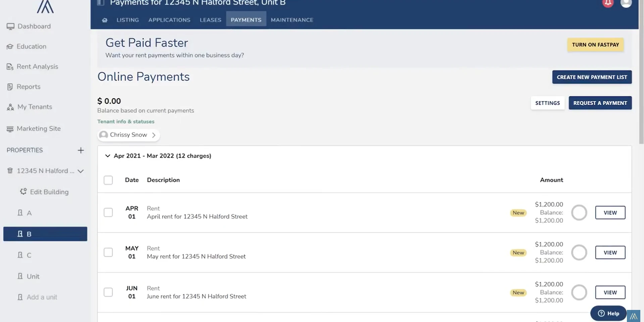Check the April 01 rent charge checkbox
The image size is (644, 322).
coord(108,212)
